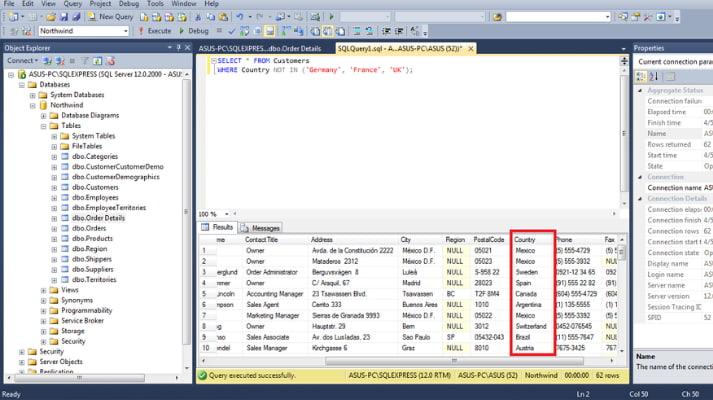Click the New Query button

(x=110, y=17)
